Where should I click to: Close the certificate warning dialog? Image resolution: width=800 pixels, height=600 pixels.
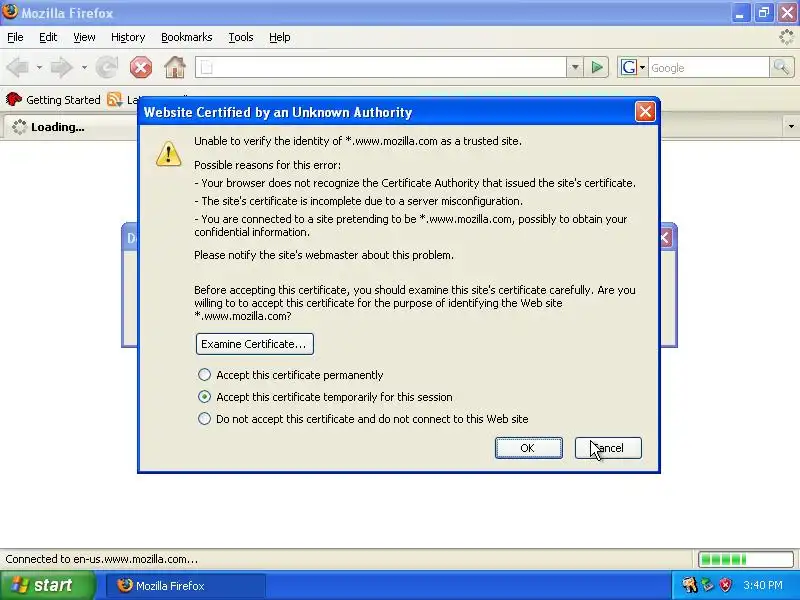pos(645,111)
